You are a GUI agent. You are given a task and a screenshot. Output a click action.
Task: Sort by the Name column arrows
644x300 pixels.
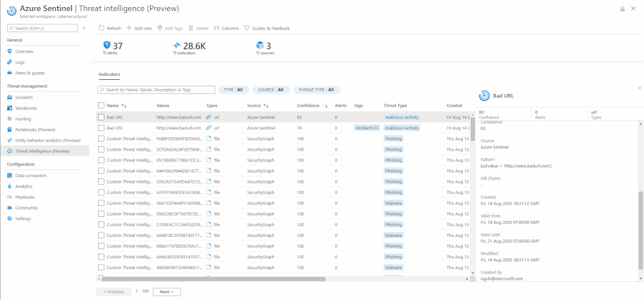point(124,106)
